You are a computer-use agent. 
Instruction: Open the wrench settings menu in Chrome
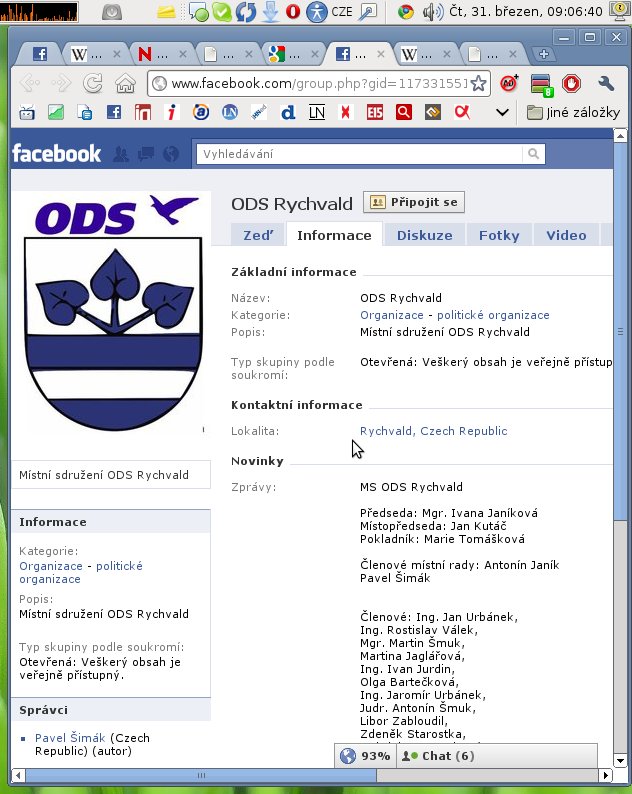click(605, 84)
